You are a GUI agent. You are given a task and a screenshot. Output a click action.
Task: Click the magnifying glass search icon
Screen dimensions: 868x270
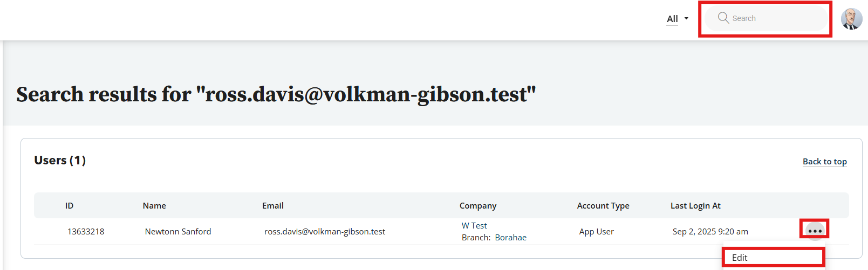point(723,18)
